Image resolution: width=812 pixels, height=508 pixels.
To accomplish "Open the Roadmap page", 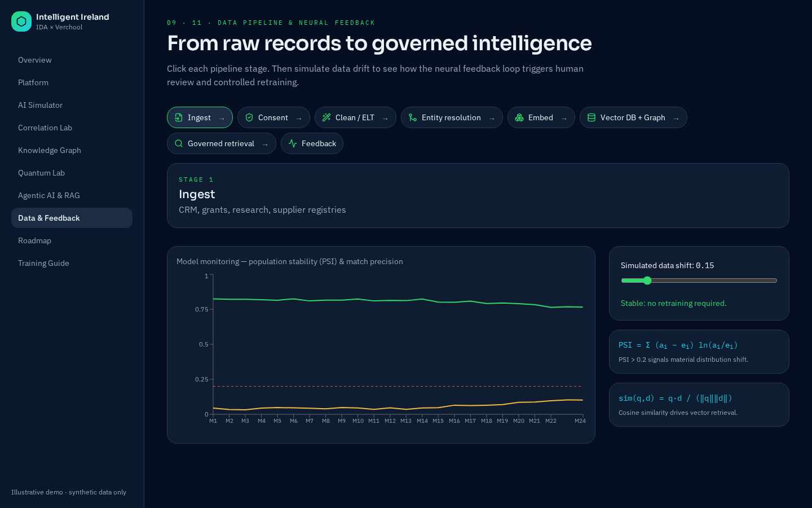I will click(x=72, y=240).
